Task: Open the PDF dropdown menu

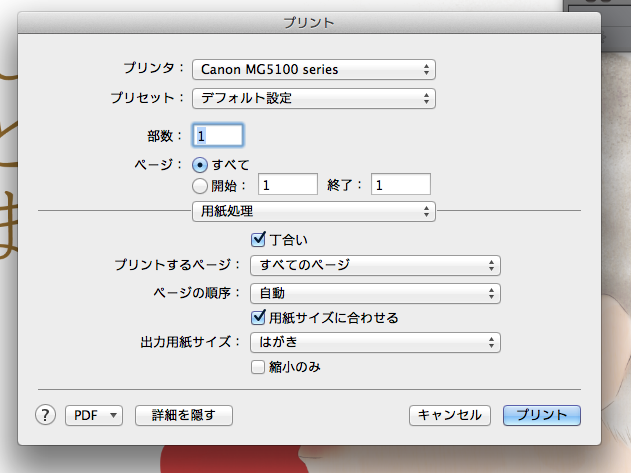Action: [x=93, y=415]
